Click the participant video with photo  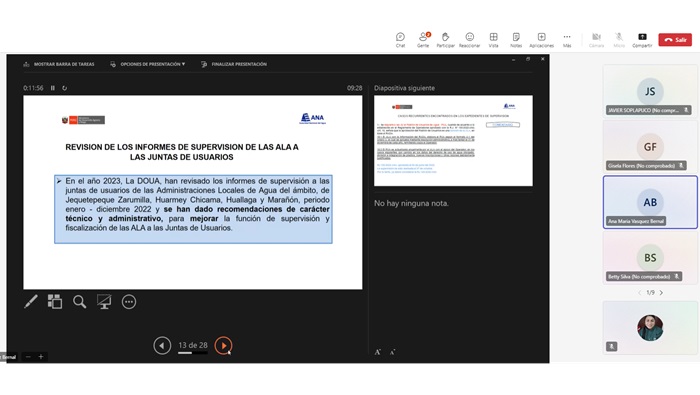coord(650,328)
